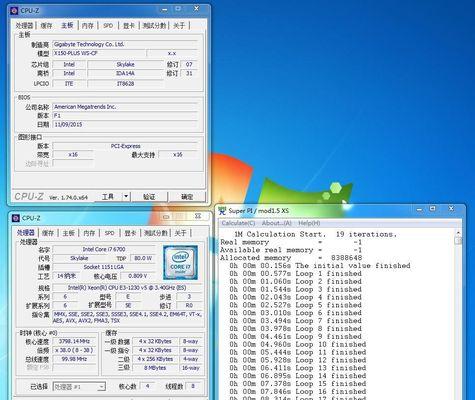The image size is (475, 400).
Task: Click the southbridge value 'IDA14A'
Action: 125,73
